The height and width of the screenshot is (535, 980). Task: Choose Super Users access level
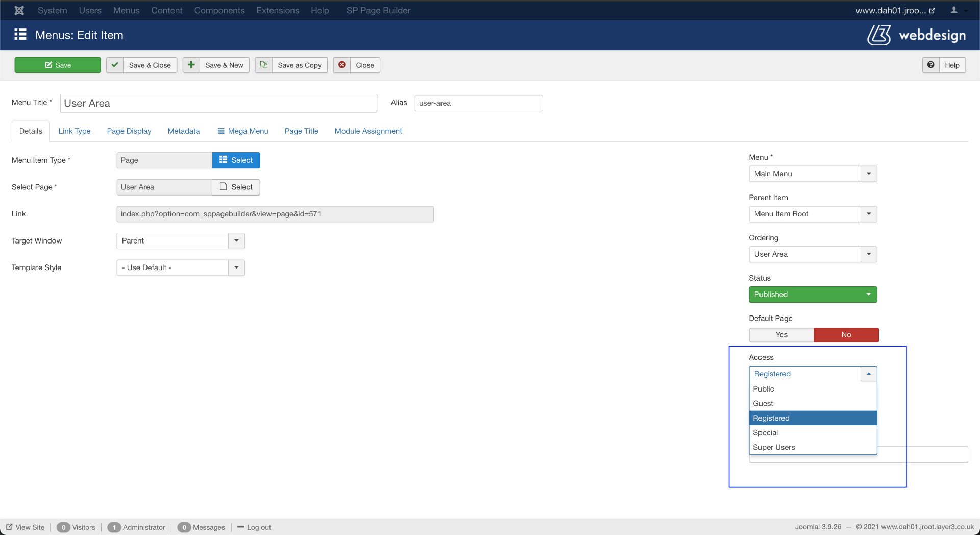click(x=813, y=447)
